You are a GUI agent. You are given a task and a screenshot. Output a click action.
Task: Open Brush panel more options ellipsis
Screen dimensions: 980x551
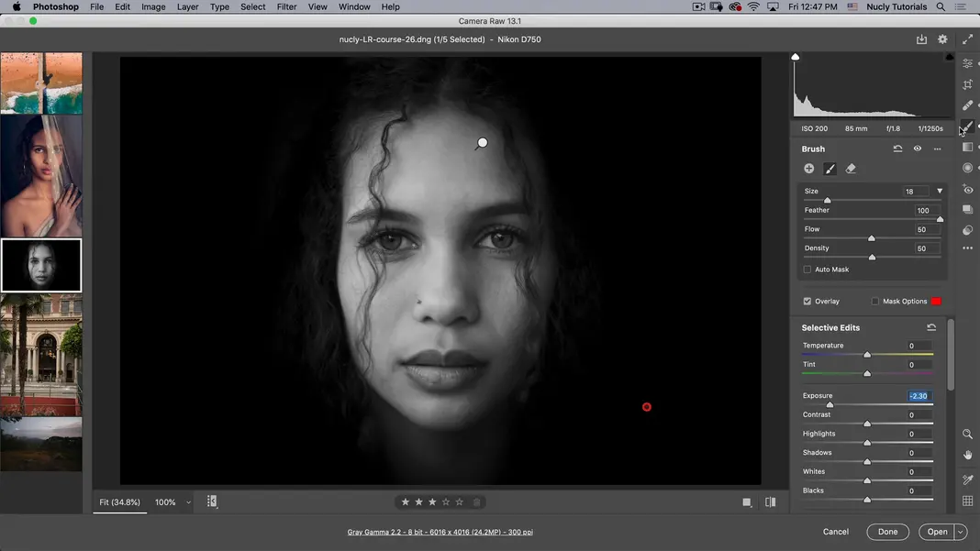[x=937, y=149]
